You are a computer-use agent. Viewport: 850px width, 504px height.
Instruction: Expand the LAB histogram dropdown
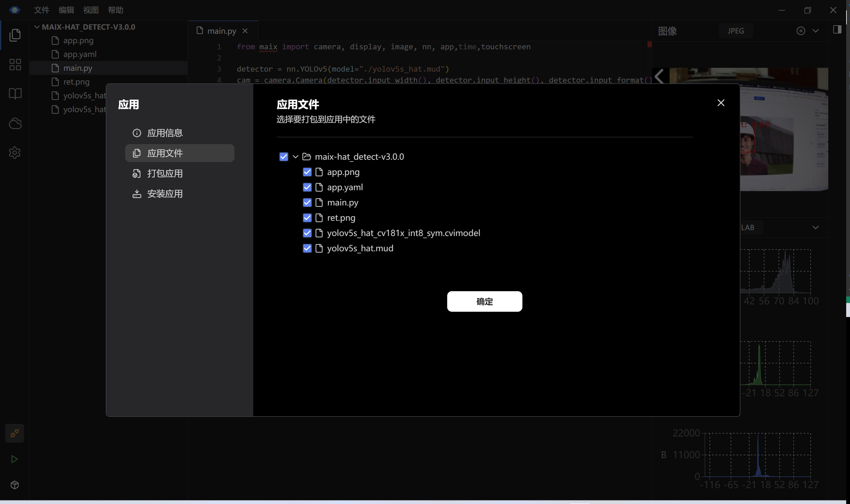(x=816, y=227)
